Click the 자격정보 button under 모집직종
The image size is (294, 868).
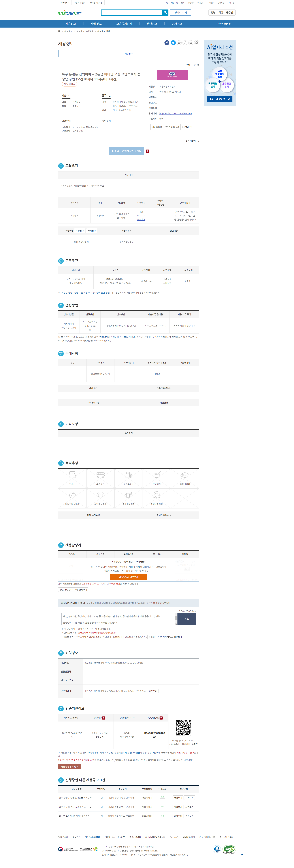92,231
